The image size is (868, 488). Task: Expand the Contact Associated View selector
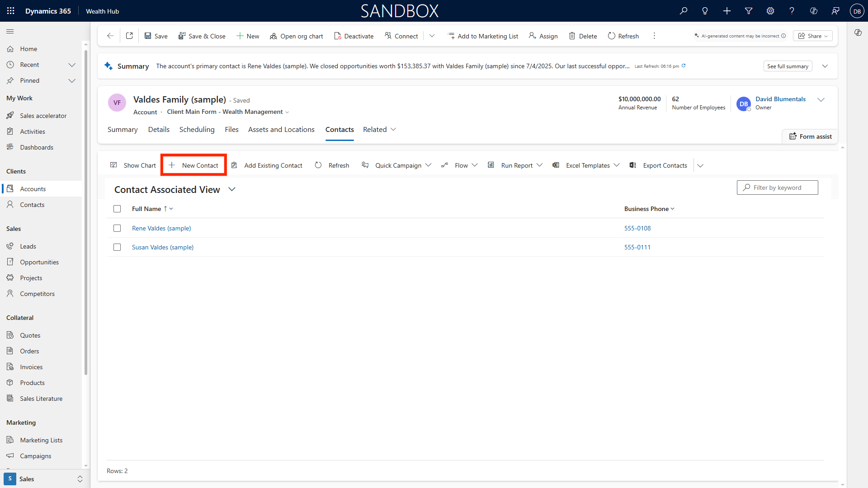tap(232, 189)
